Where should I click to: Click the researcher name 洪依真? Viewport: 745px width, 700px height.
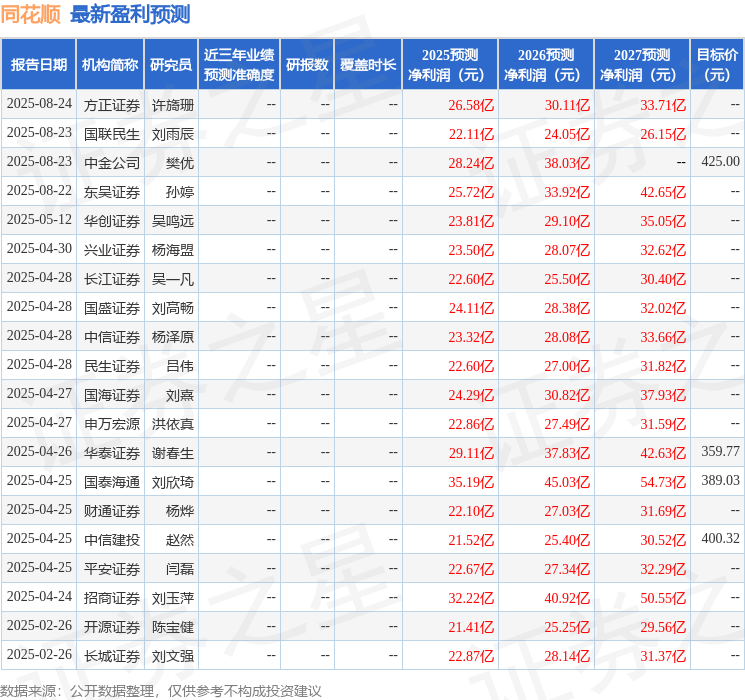coord(172,424)
